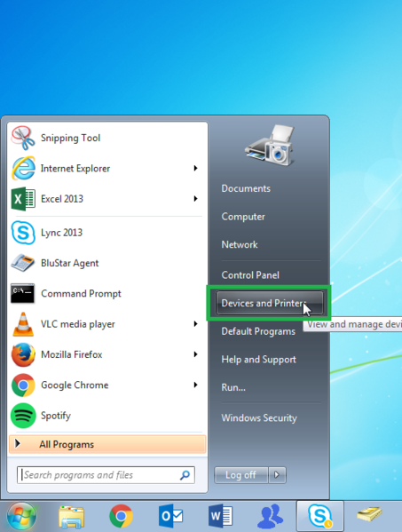402x532 pixels.
Task: Expand Google Chrome jump list arrow
Action: click(x=195, y=385)
